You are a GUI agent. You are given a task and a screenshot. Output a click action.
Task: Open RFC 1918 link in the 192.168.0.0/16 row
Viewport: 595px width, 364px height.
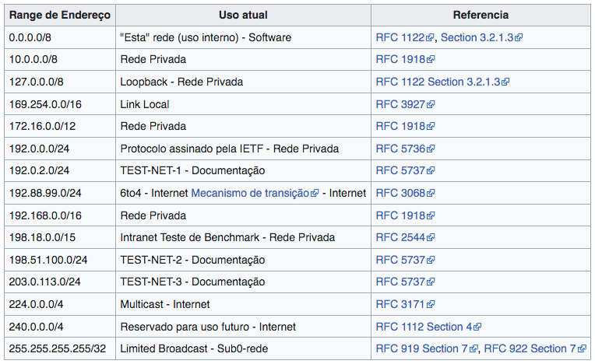coord(400,215)
